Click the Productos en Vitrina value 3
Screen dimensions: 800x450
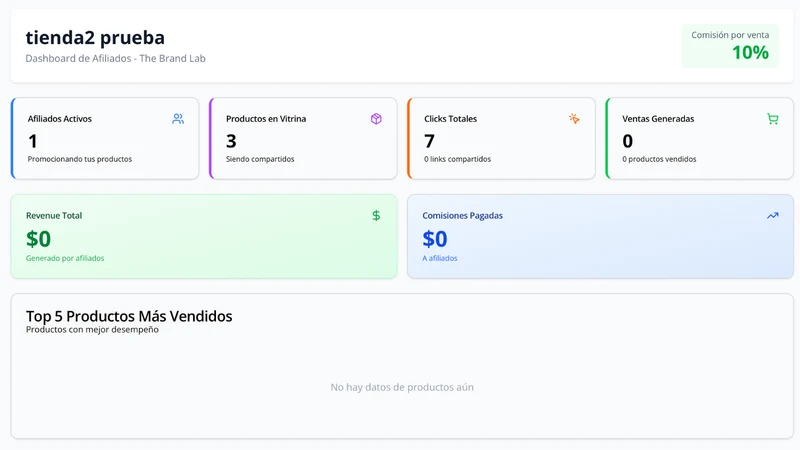click(x=231, y=141)
